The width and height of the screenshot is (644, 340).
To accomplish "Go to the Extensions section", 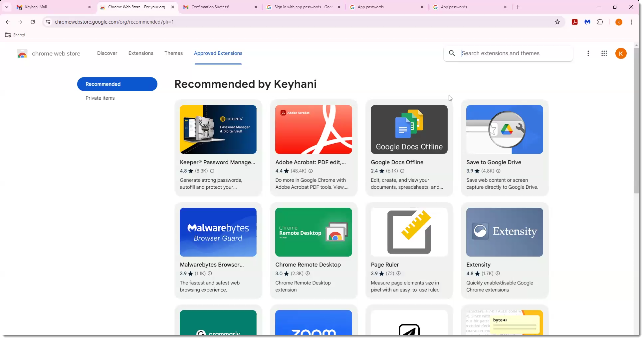I will (141, 53).
